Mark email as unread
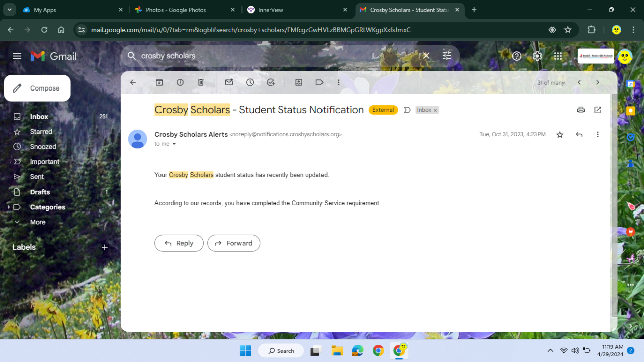Image resolution: width=644 pixels, height=362 pixels. pos(229,82)
